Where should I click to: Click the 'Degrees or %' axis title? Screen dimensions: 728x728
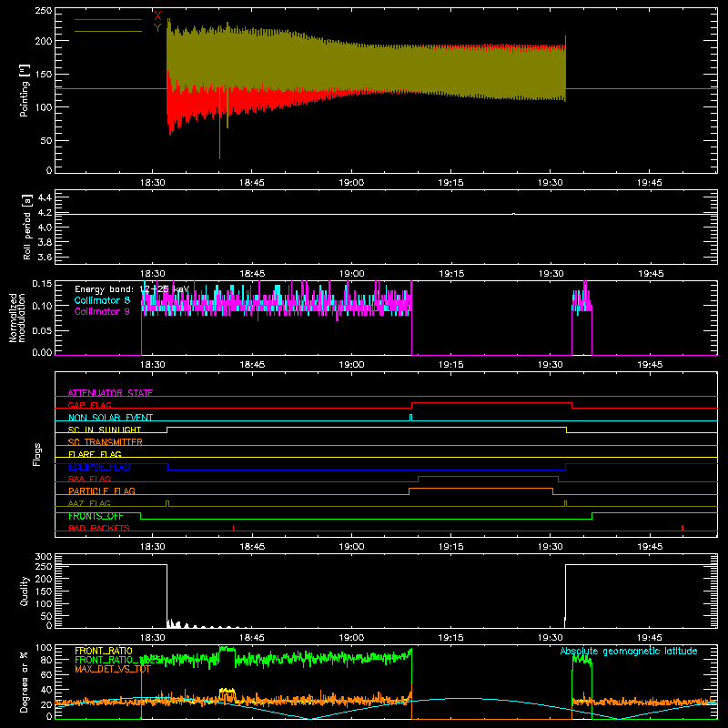(25, 682)
